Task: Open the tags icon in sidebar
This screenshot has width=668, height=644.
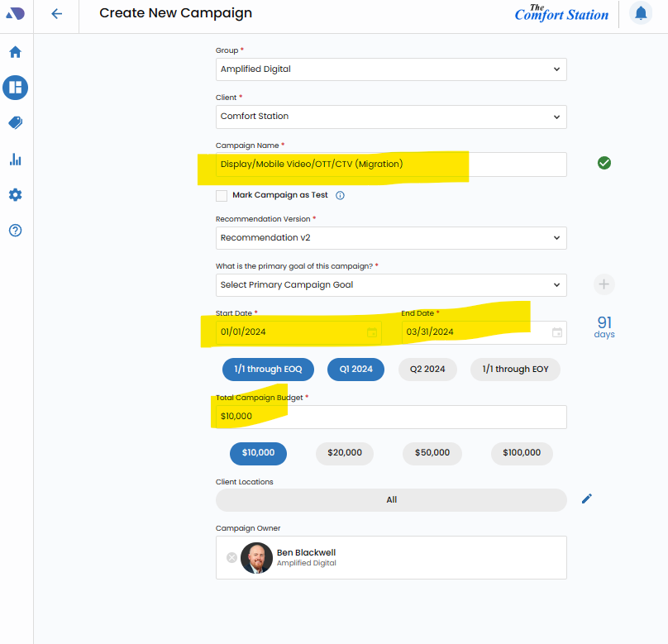Action: 15,122
